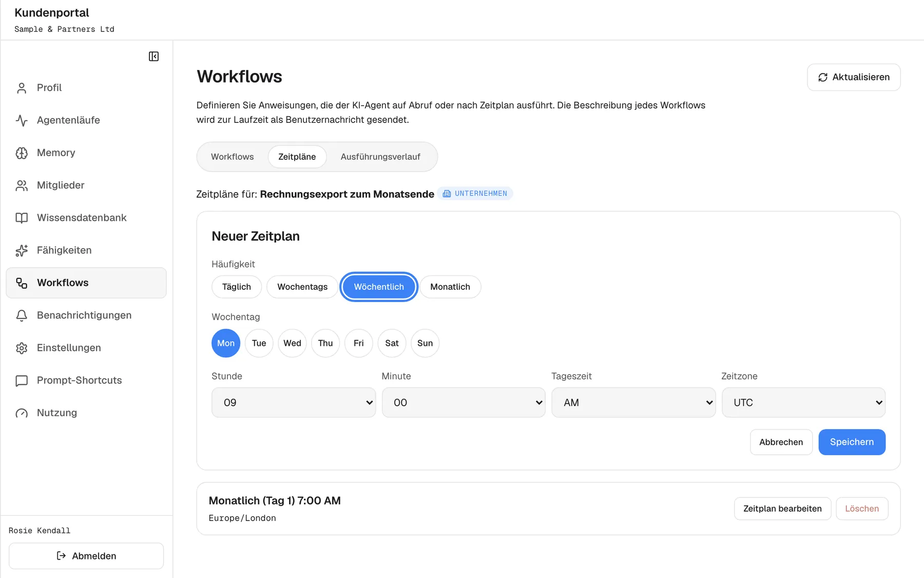Image resolution: width=924 pixels, height=578 pixels.
Task: Click Löschen for the monthly schedule
Action: point(862,509)
